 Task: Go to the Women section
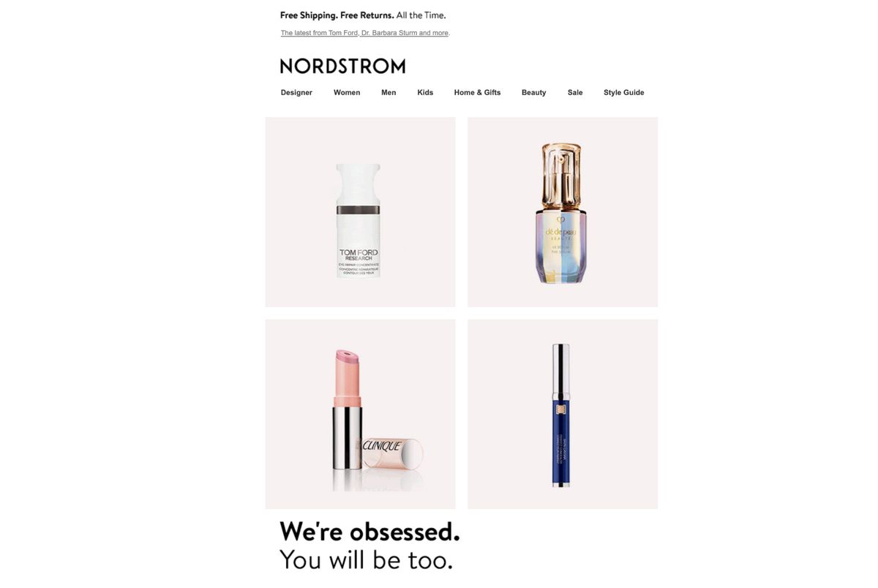(x=347, y=92)
